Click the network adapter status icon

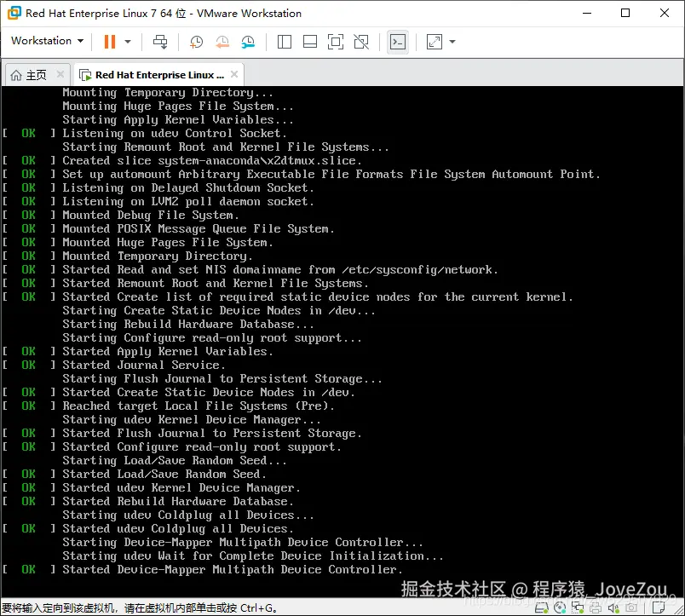point(578,607)
